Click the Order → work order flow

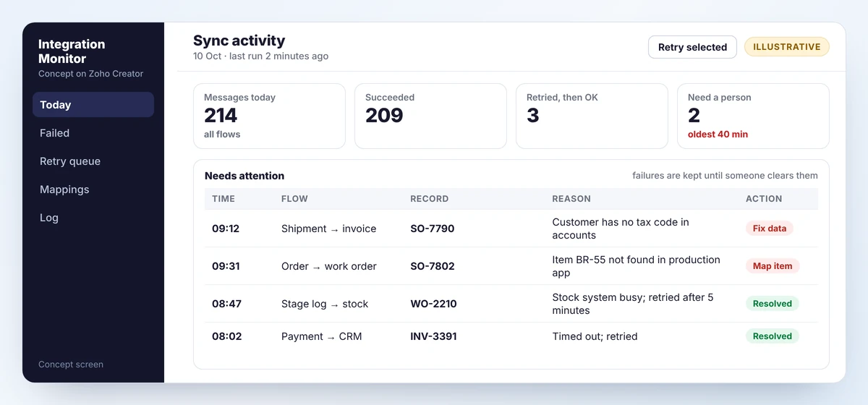[x=329, y=266]
